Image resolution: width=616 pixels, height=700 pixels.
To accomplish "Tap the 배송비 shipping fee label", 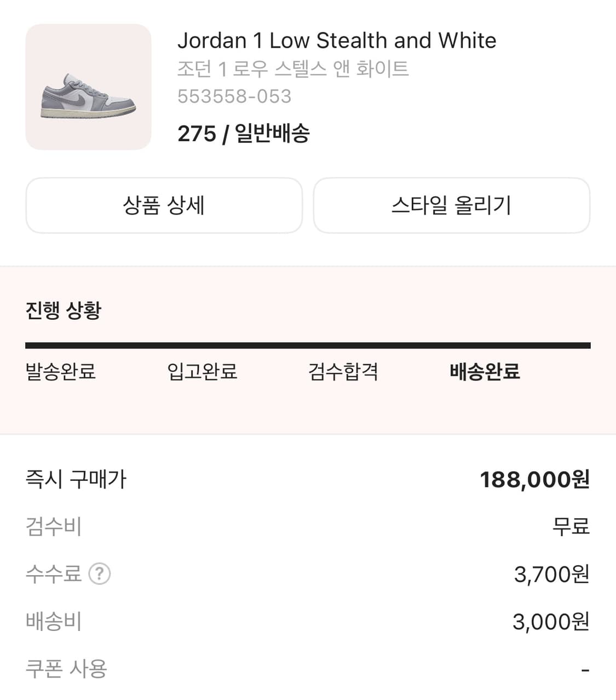I will point(54,622).
